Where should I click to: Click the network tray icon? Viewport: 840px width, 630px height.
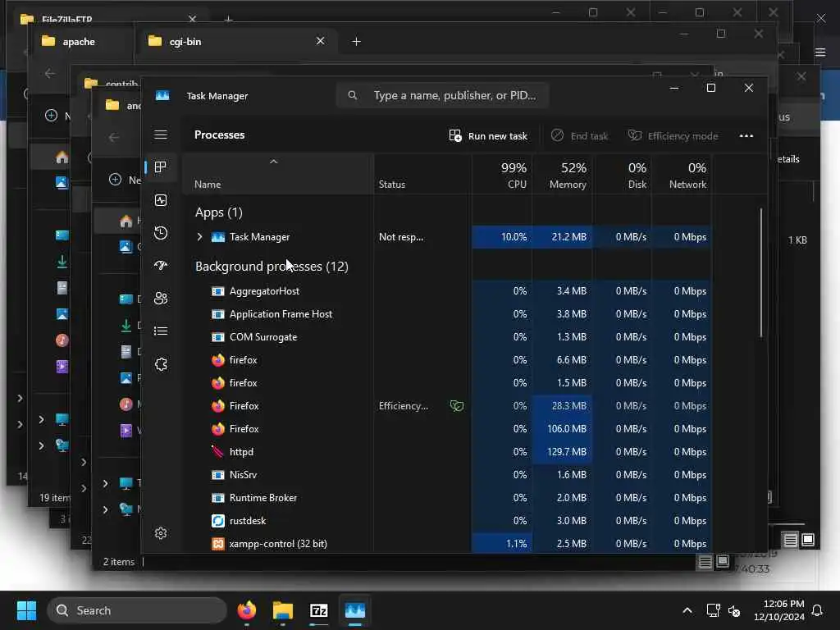coord(714,610)
